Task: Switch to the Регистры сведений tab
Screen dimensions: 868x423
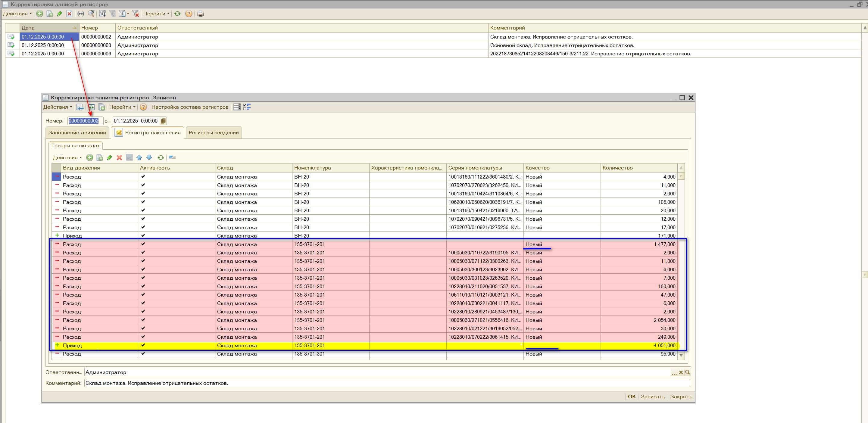Action: 214,133
